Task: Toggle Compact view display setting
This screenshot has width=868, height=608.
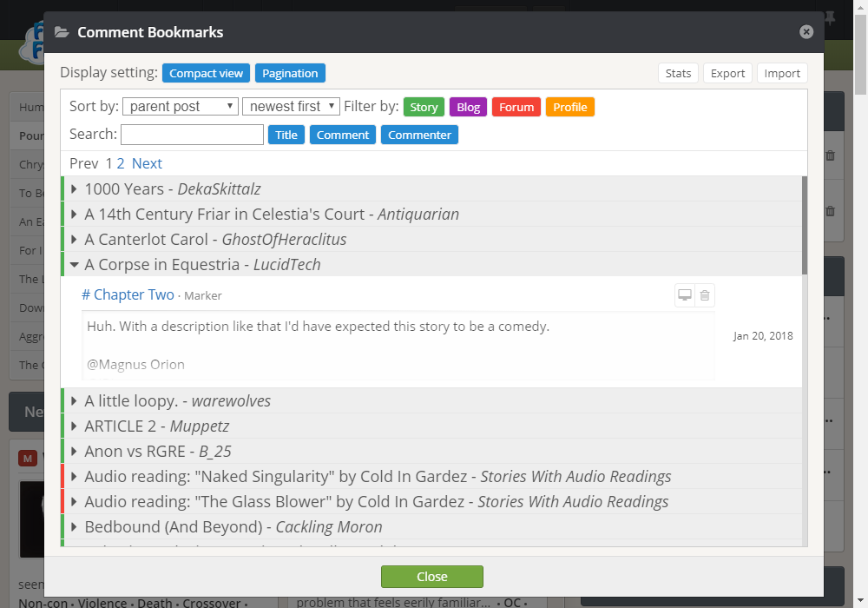Action: click(206, 73)
